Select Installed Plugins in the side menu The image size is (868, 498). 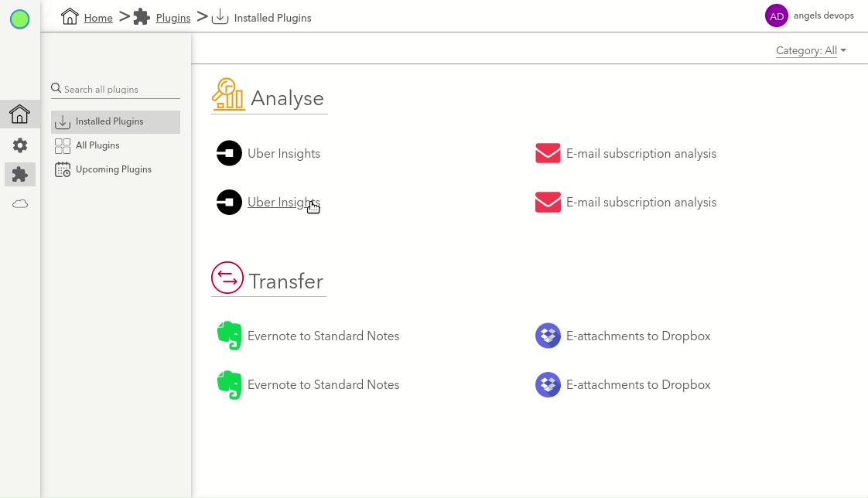point(109,121)
